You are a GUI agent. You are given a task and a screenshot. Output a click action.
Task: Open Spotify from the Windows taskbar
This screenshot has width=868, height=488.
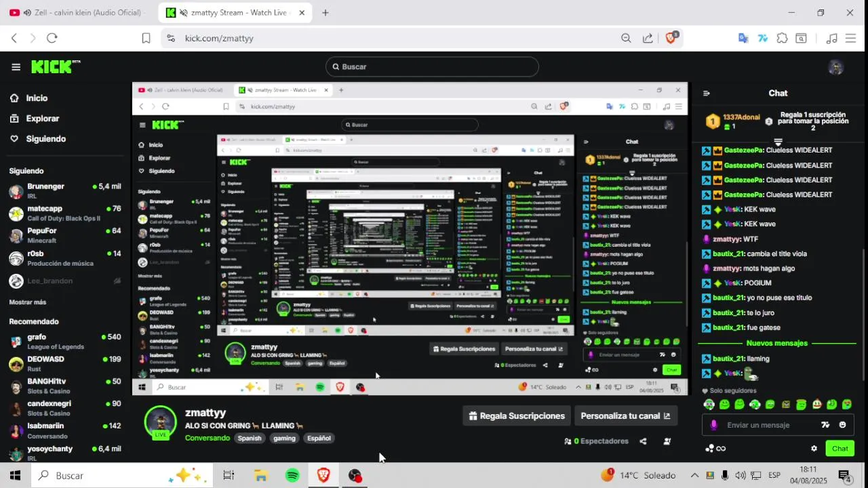[292, 476]
